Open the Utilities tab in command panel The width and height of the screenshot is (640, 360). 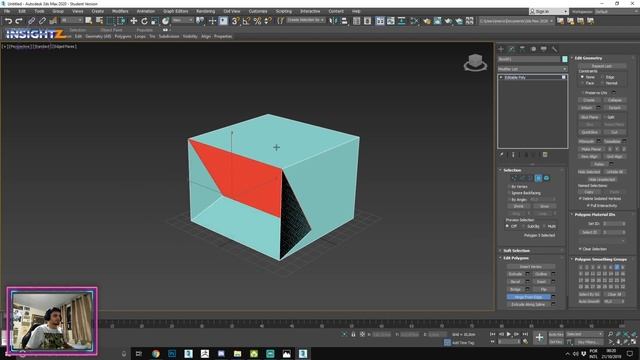[x=554, y=49]
